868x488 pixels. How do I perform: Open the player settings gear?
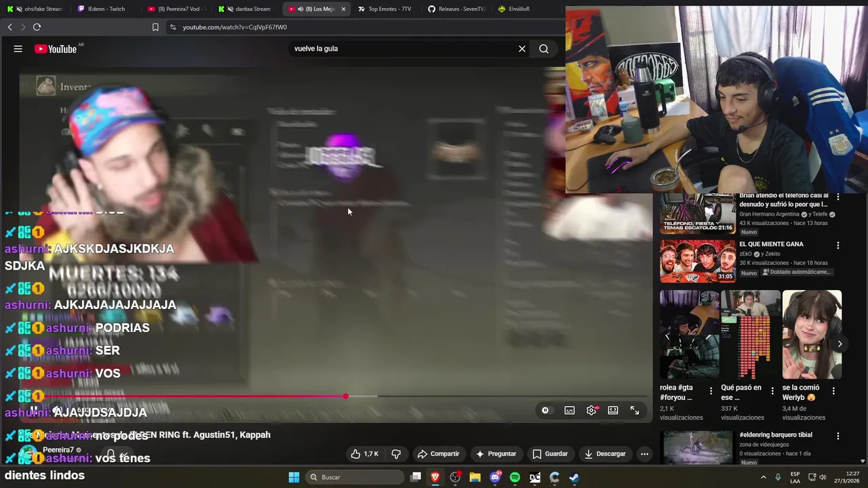point(591,410)
